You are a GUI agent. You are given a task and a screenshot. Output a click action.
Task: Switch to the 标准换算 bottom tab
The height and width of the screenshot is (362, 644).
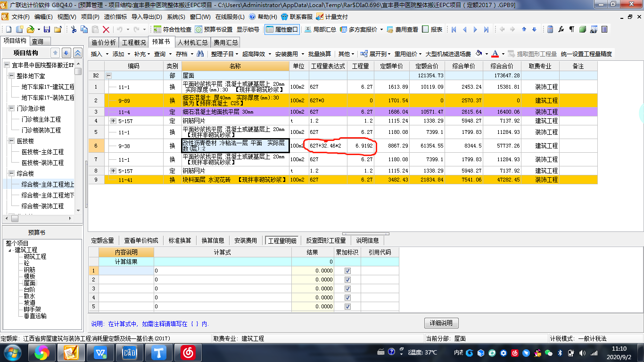click(x=180, y=240)
